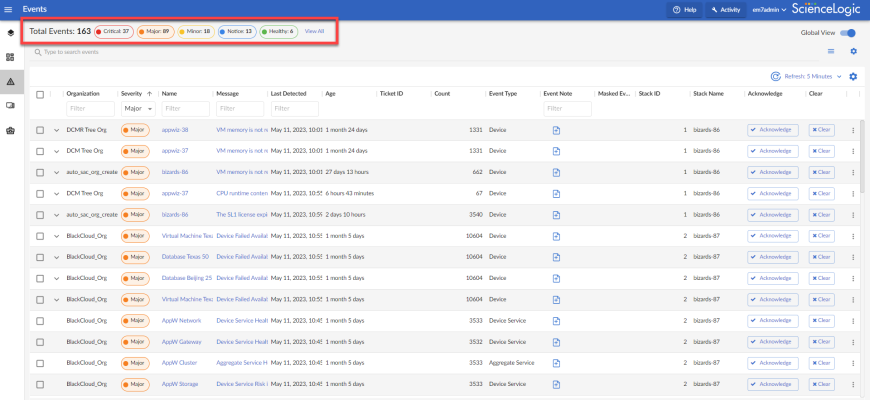Click the event note icon for appwiz-38
Screen dimensions: 870x400
pos(556,130)
